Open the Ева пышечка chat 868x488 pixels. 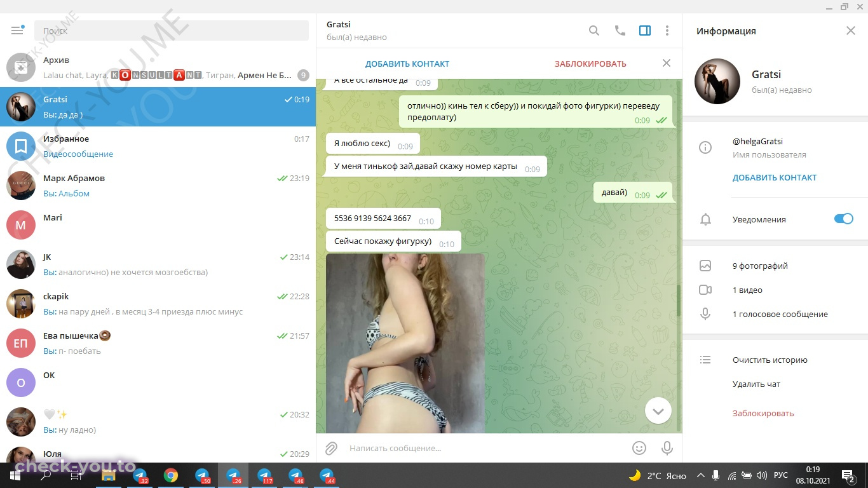[158, 343]
